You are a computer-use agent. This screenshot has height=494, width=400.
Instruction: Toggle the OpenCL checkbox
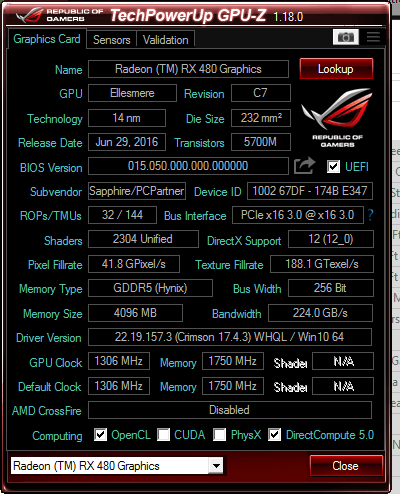(x=100, y=435)
